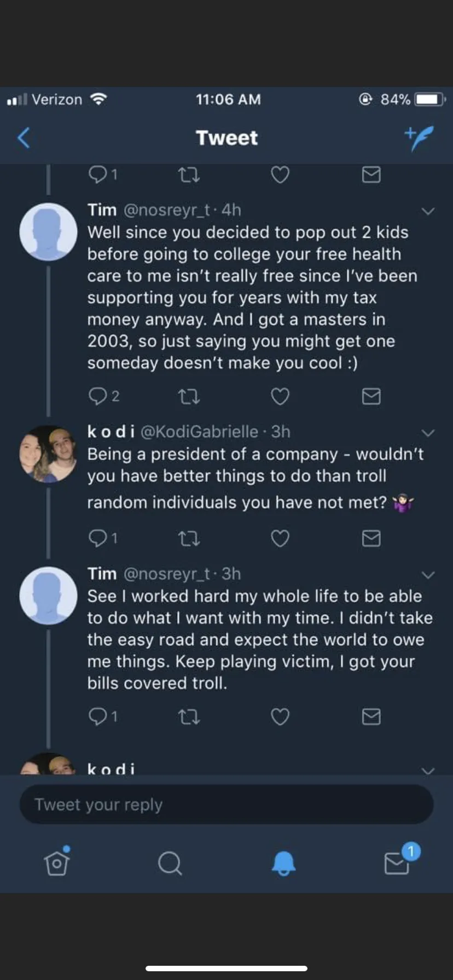Screen dimensions: 453x980
Task: Open the chevron menu on kodi's 3h tweet
Action: pyautogui.click(x=428, y=433)
